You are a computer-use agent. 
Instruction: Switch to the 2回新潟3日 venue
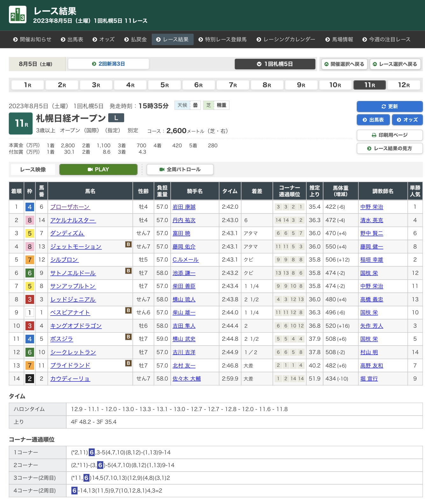[x=108, y=64]
